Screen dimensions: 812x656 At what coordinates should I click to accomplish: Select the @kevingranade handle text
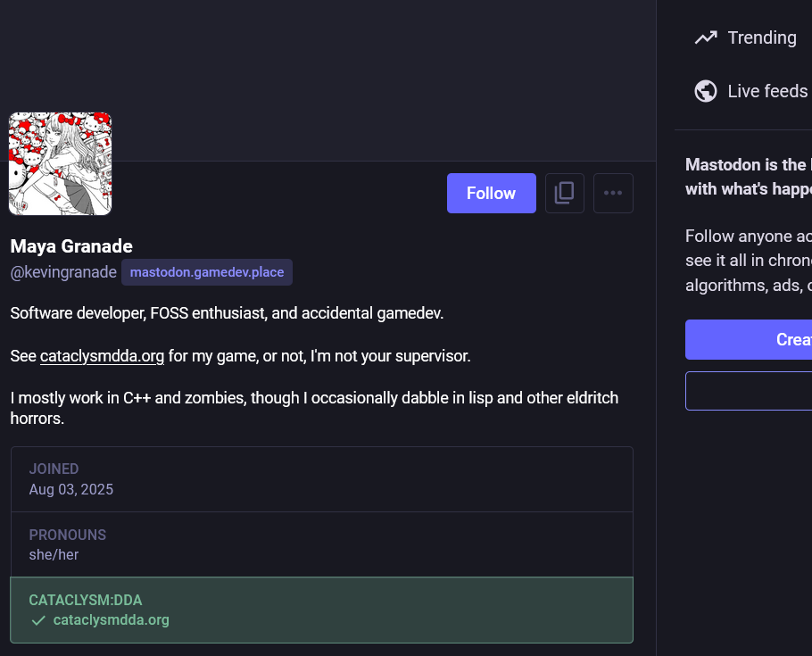coord(63,272)
